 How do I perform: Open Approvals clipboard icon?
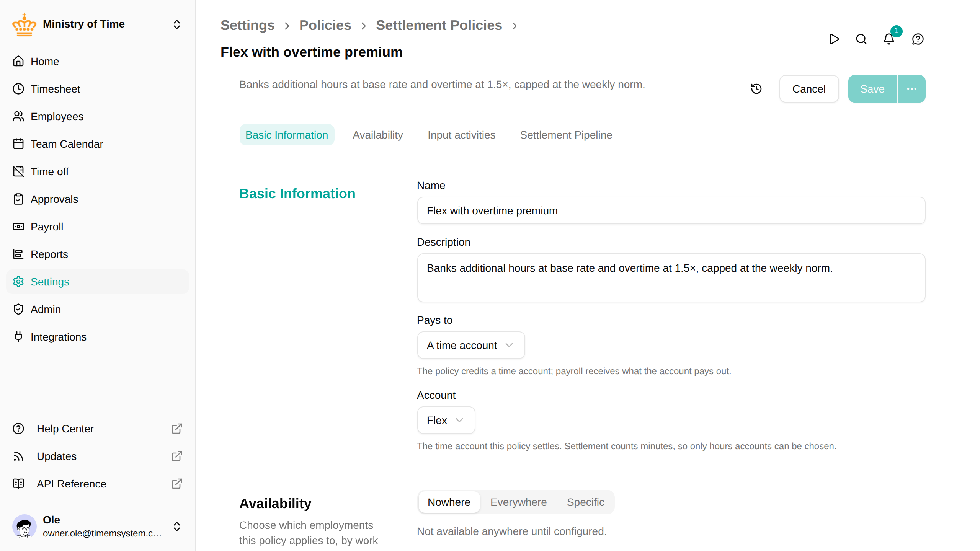click(x=18, y=199)
